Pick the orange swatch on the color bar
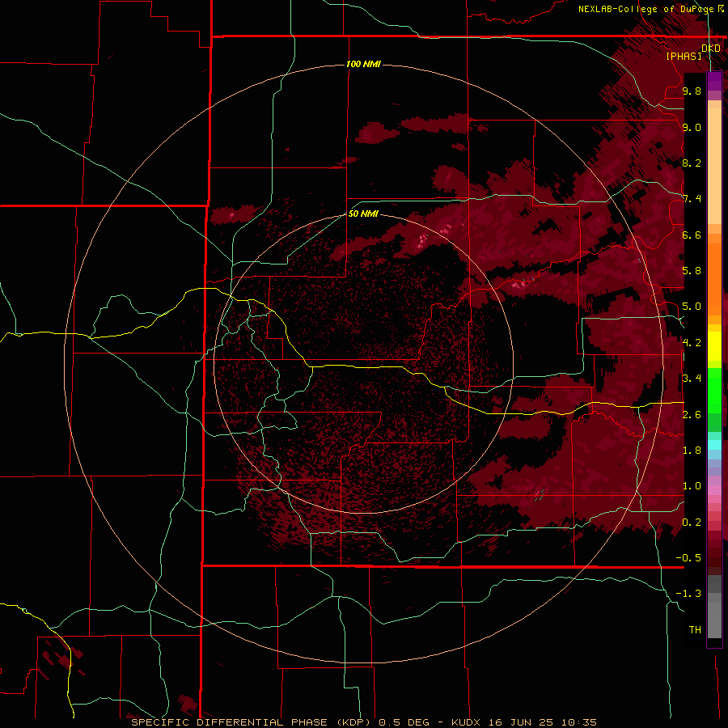 tap(714, 278)
